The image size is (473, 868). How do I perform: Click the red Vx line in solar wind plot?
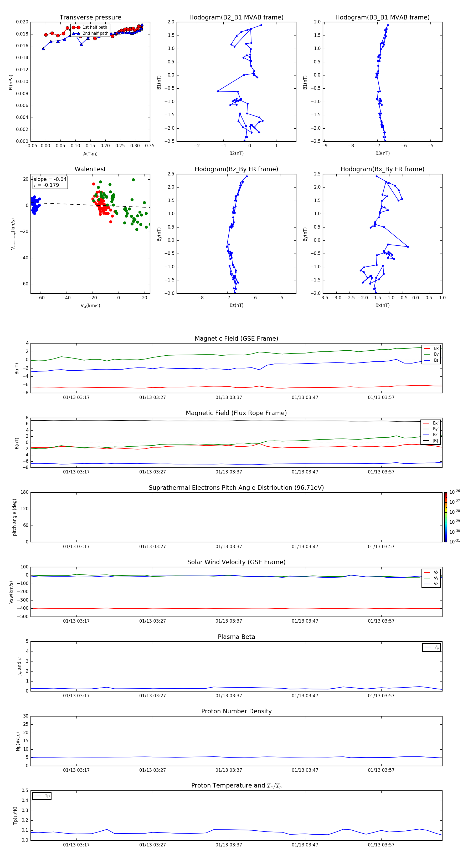236,608
